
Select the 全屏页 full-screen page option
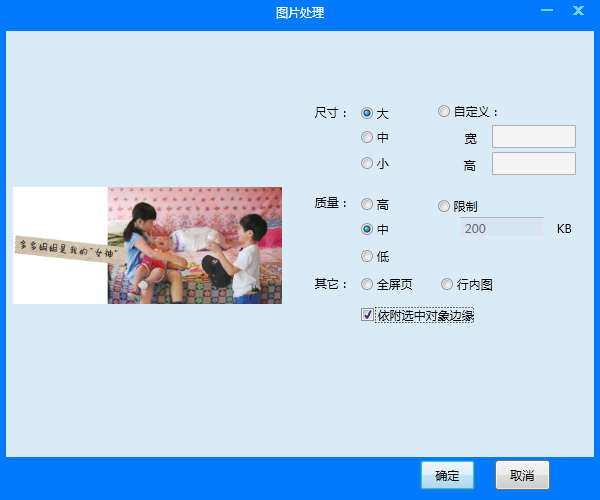pyautogui.click(x=367, y=284)
